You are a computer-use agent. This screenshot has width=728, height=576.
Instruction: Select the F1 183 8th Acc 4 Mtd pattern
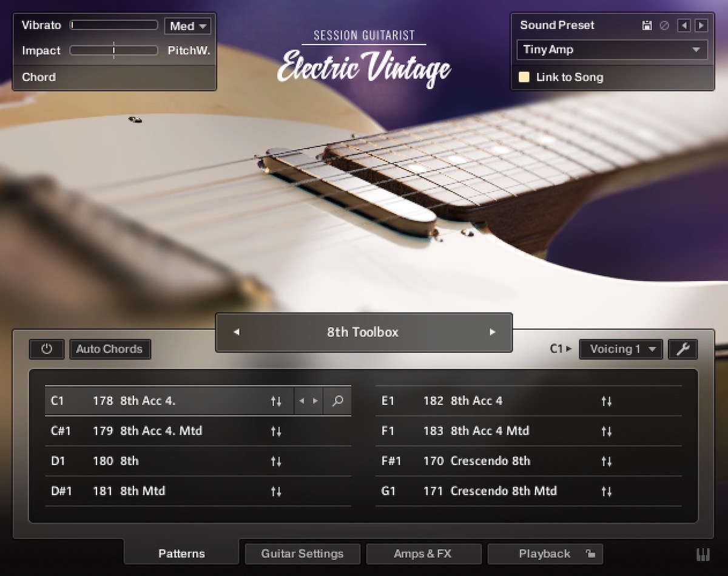pyautogui.click(x=528, y=431)
